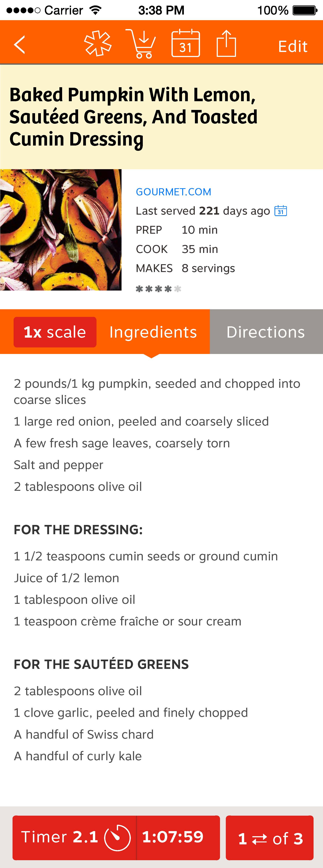
Task: Go back using the left chevron
Action: (19, 45)
